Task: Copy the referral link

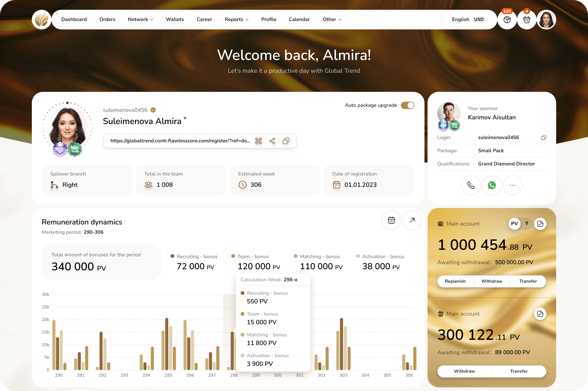Action: pyautogui.click(x=286, y=141)
